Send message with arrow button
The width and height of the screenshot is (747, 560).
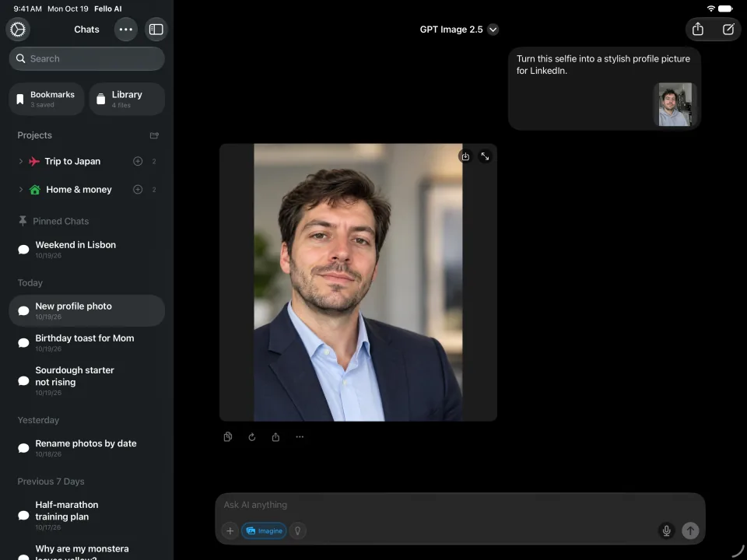pos(690,530)
